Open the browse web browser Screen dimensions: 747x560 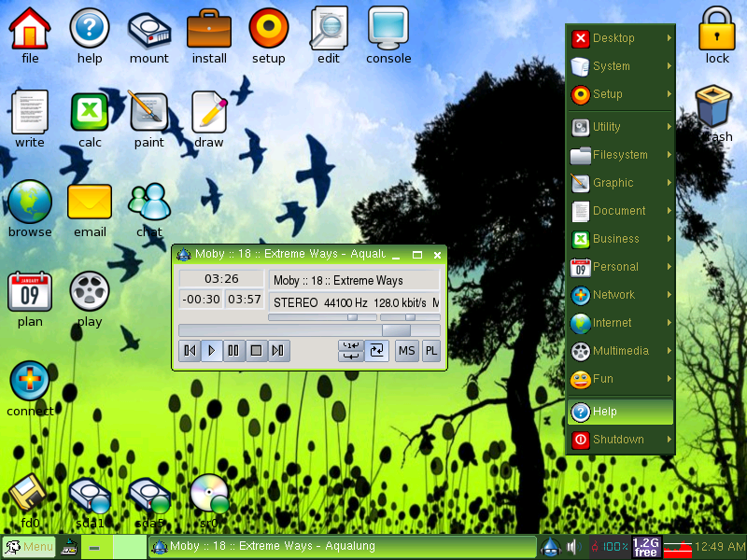(30, 201)
